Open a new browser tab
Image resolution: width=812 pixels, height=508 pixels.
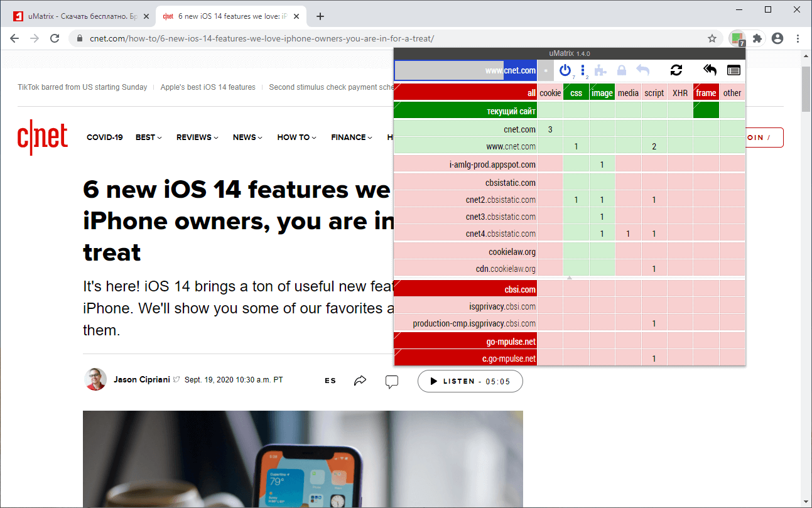coord(320,16)
